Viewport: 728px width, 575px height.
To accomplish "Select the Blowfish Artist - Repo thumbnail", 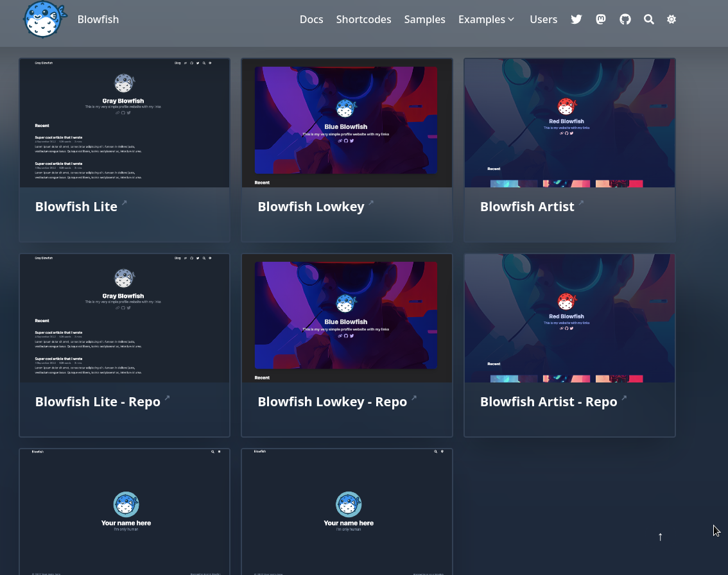I will pyautogui.click(x=569, y=318).
